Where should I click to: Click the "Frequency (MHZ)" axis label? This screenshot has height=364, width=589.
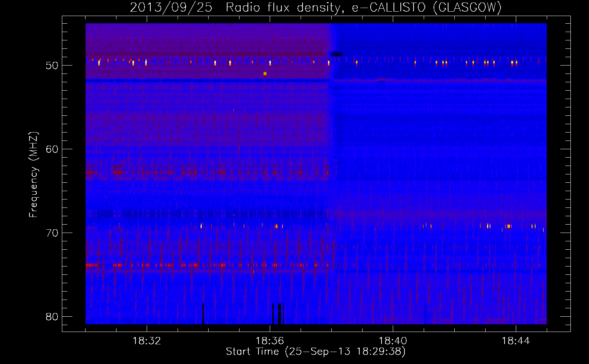[x=33, y=175]
